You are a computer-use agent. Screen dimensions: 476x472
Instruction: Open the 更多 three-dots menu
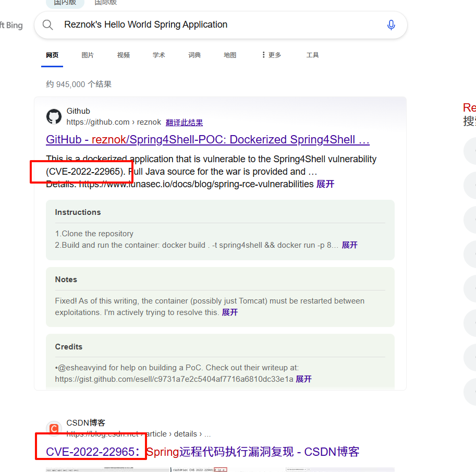point(272,55)
